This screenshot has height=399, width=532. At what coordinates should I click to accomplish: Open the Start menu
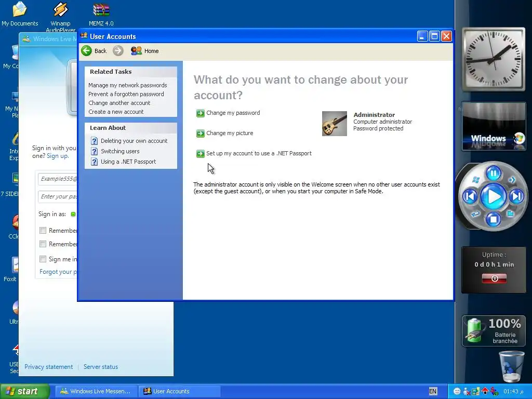(x=25, y=391)
